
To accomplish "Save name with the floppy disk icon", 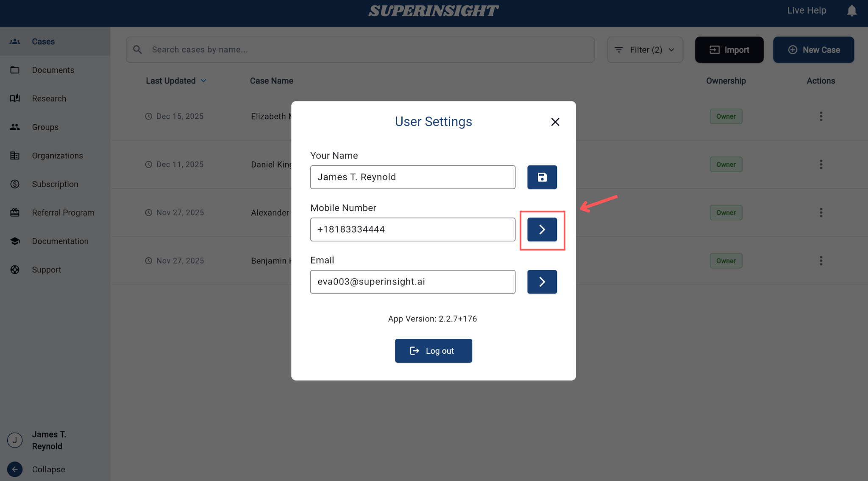I will click(x=542, y=177).
